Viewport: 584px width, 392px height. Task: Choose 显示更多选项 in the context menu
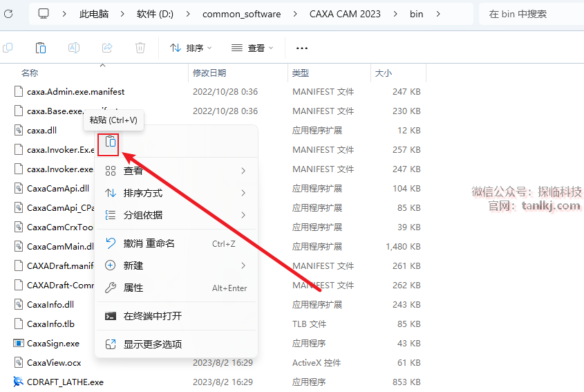coord(176,344)
